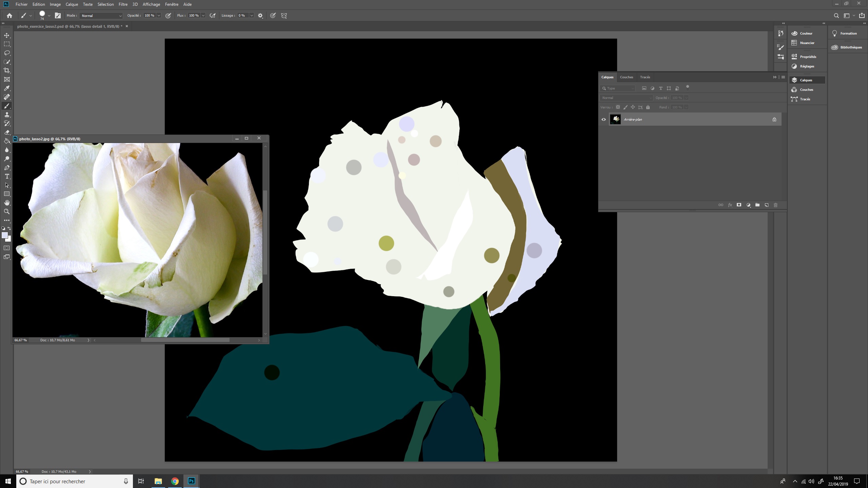Screen dimensions: 868x488
Task: Hide the Arrière-plan layer visibility
Action: coord(604,119)
